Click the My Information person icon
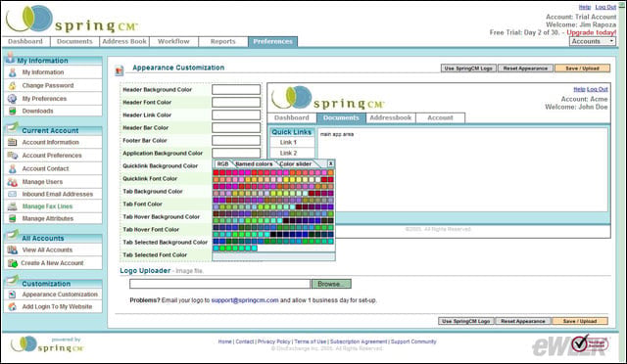Viewport: 627px width, 364px height. coord(13,72)
